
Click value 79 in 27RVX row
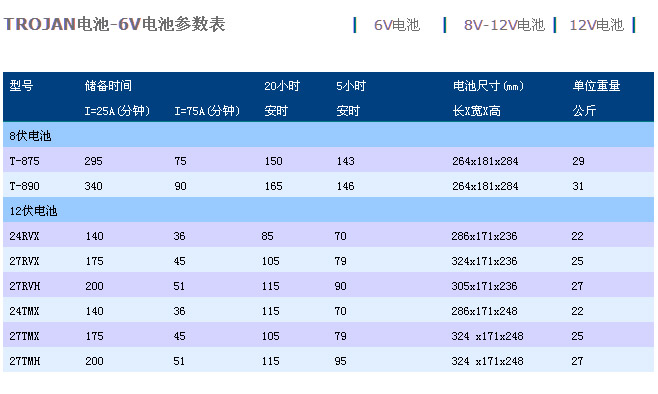point(341,261)
